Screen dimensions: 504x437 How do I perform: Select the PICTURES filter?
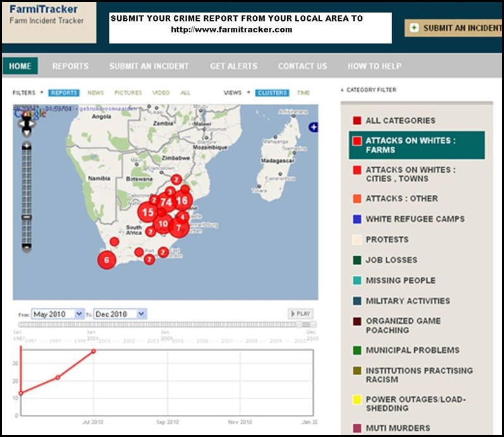tap(128, 92)
